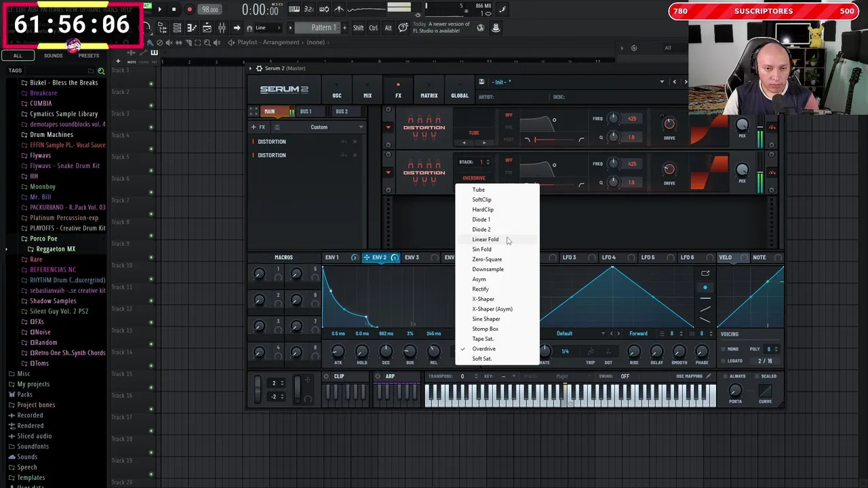This screenshot has width=868, height=488.
Task: Click the TUBE next-type right arrow
Action: click(x=484, y=143)
